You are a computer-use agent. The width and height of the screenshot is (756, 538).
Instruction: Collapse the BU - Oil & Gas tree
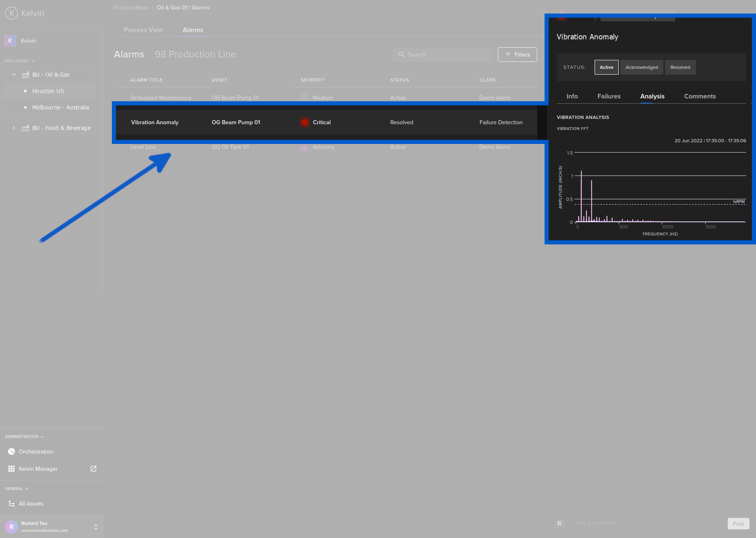coord(14,74)
